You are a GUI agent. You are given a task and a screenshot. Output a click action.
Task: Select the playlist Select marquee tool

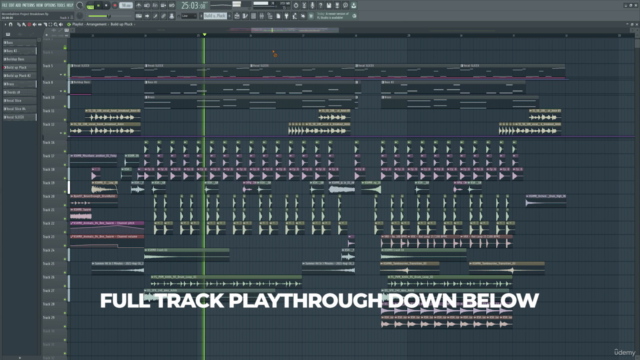[50, 24]
